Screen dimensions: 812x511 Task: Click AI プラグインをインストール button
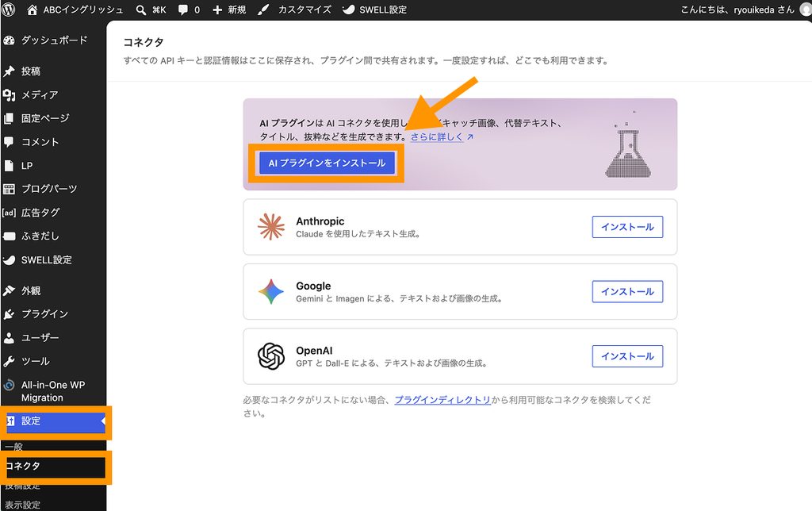coord(327,163)
